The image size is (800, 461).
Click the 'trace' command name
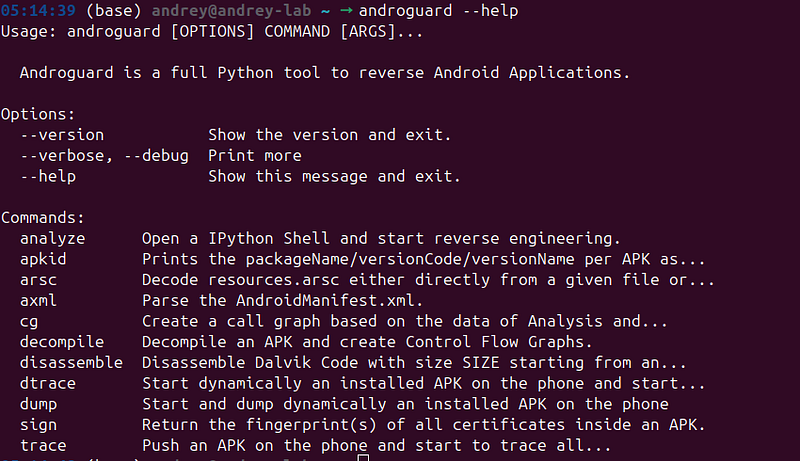click(x=43, y=446)
